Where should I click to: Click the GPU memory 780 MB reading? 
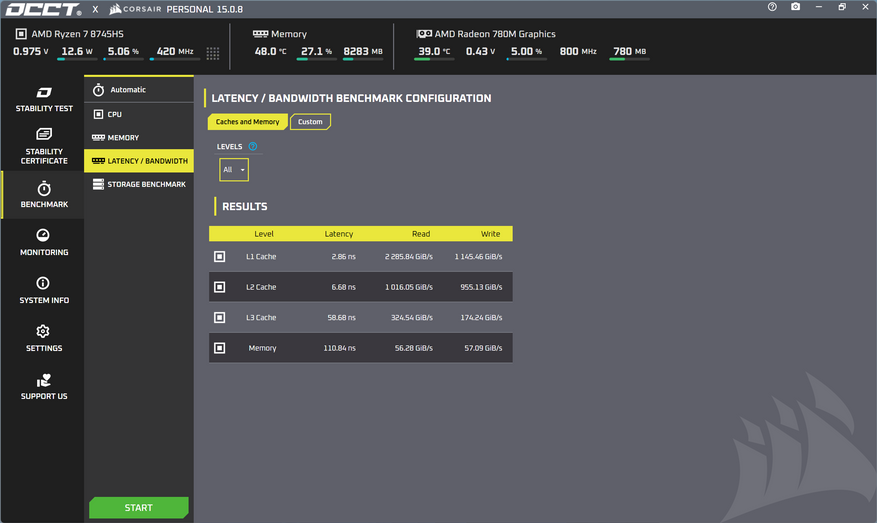point(630,51)
